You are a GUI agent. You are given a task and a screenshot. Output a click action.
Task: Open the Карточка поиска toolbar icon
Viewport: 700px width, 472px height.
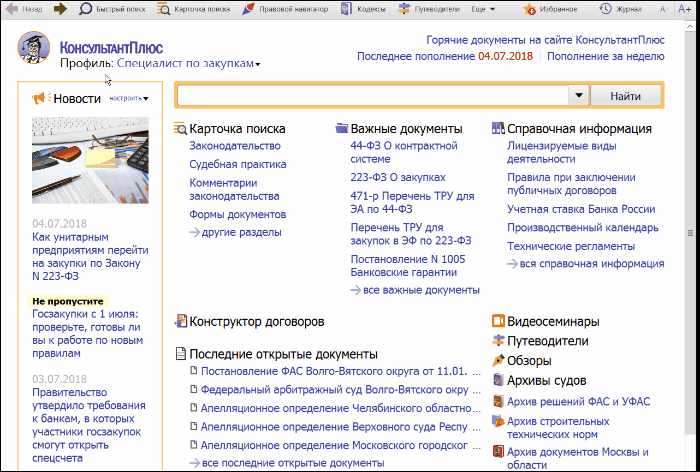tap(163, 8)
